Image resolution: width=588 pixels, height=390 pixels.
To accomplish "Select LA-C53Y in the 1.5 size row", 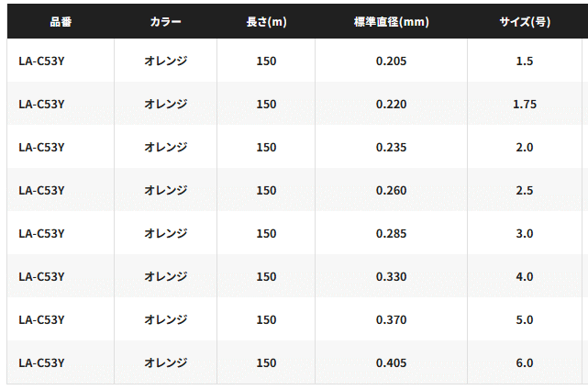I will 41,61.
